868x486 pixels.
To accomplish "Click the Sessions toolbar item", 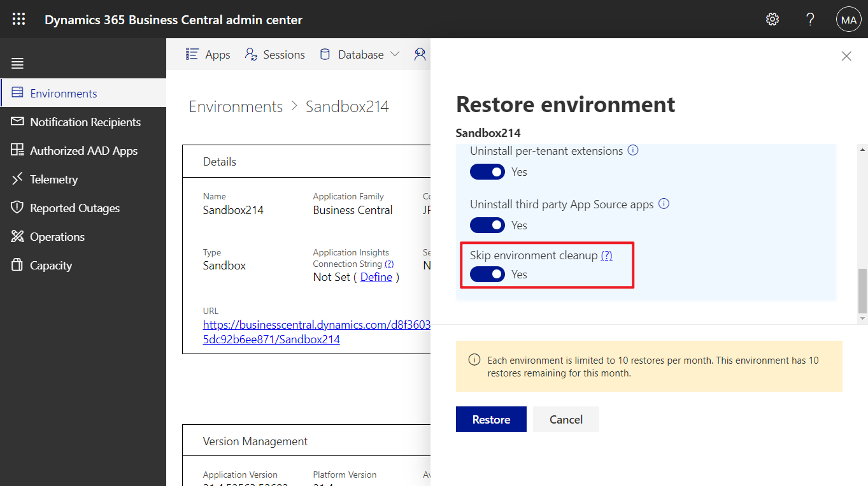I will pyautogui.click(x=274, y=54).
